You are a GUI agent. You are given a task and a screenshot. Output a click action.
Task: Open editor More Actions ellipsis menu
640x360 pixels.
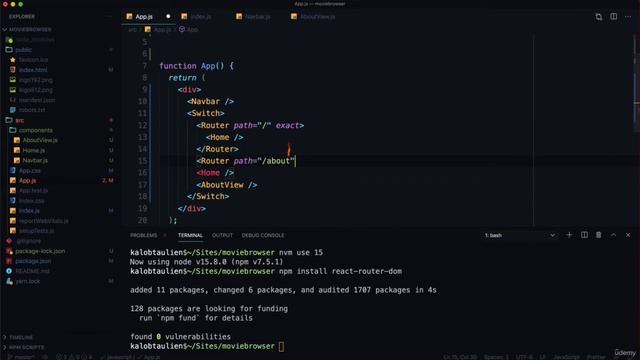(628, 17)
